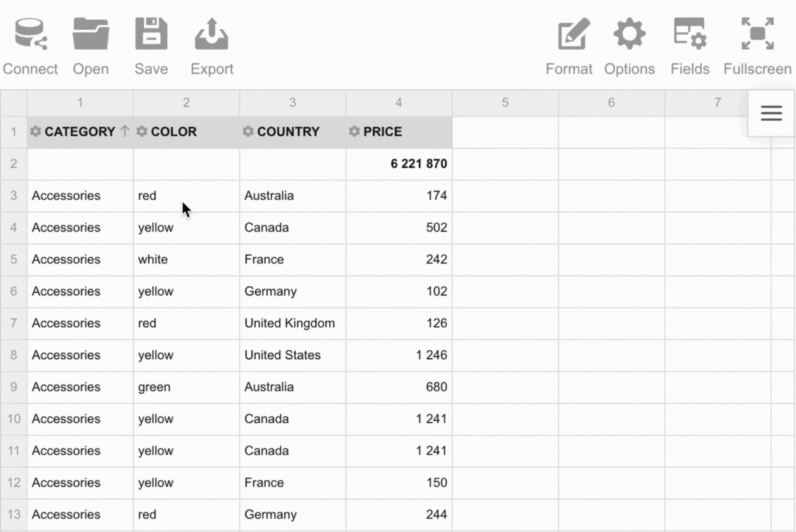Screen dimensions: 796x532
Task: Select column number 5 header
Action: [505, 103]
